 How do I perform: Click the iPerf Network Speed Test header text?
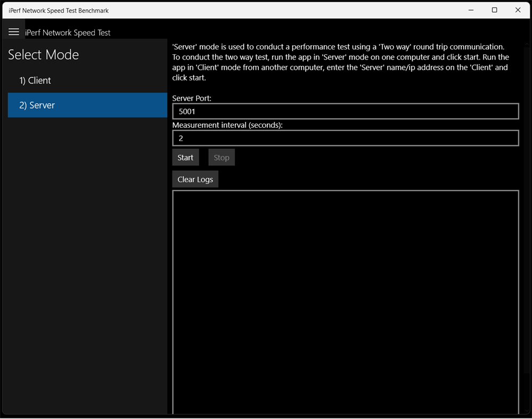point(68,32)
